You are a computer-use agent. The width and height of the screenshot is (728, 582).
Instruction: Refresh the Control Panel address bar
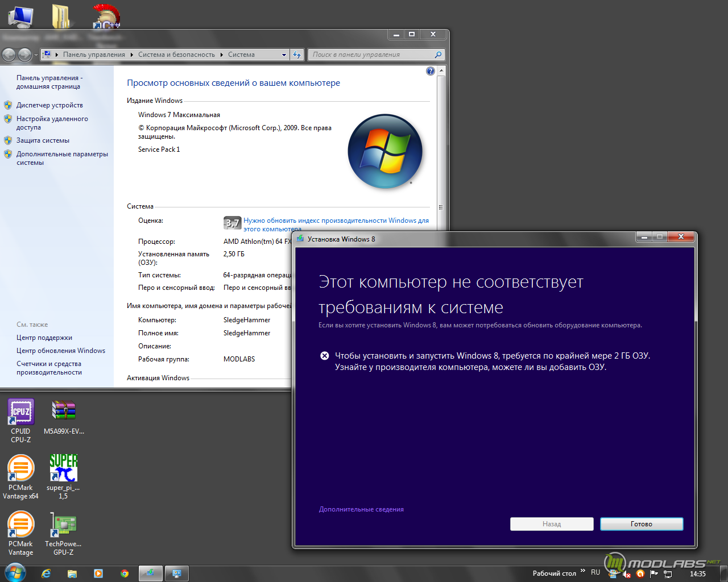(x=297, y=55)
